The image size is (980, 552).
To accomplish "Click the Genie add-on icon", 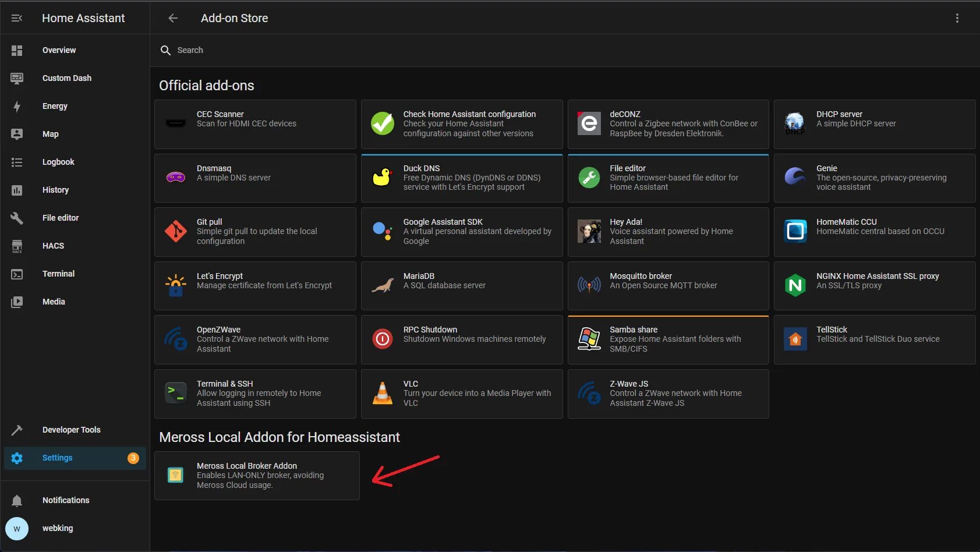I will pyautogui.click(x=795, y=176).
